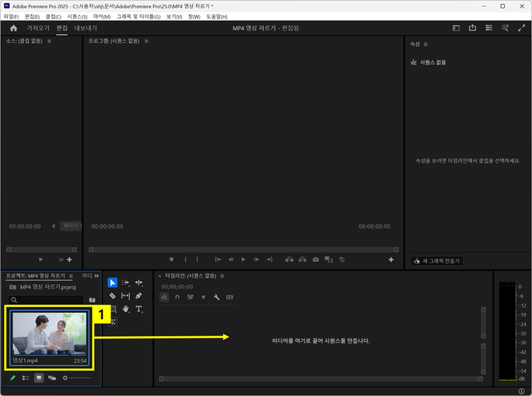
Task: Click Source monitor previous page arrow
Action: (53, 226)
